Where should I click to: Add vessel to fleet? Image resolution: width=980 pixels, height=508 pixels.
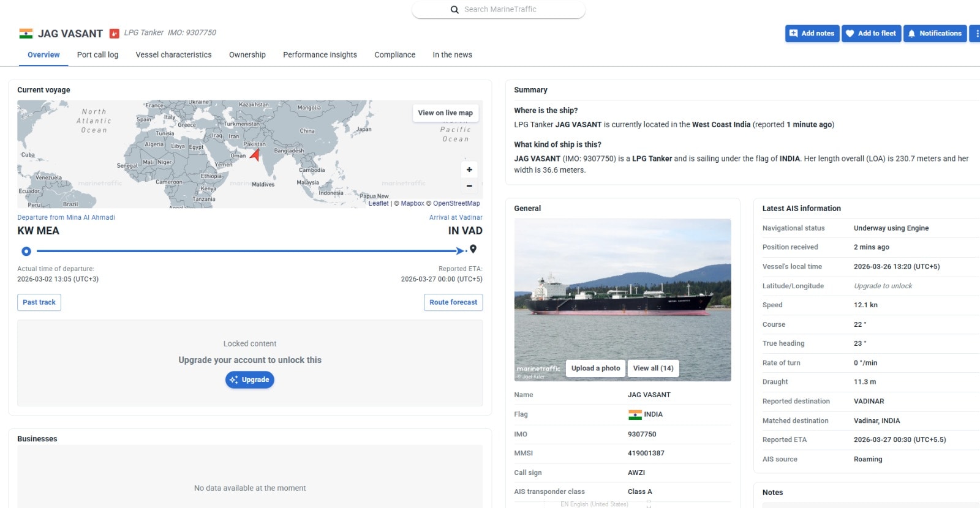point(871,34)
